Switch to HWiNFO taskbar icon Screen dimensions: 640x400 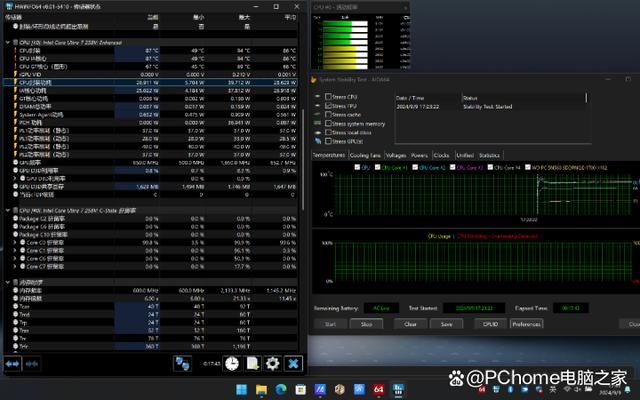(x=398, y=389)
